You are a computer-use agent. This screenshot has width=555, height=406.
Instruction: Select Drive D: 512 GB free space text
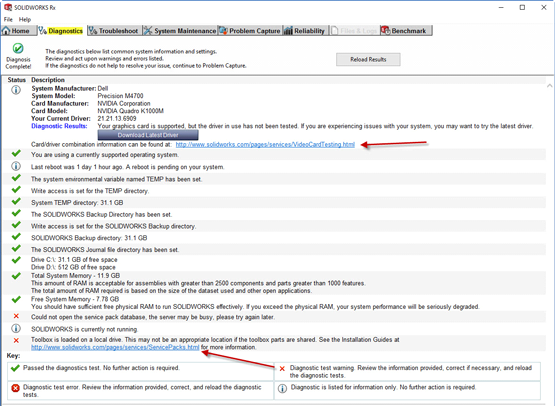tap(73, 267)
